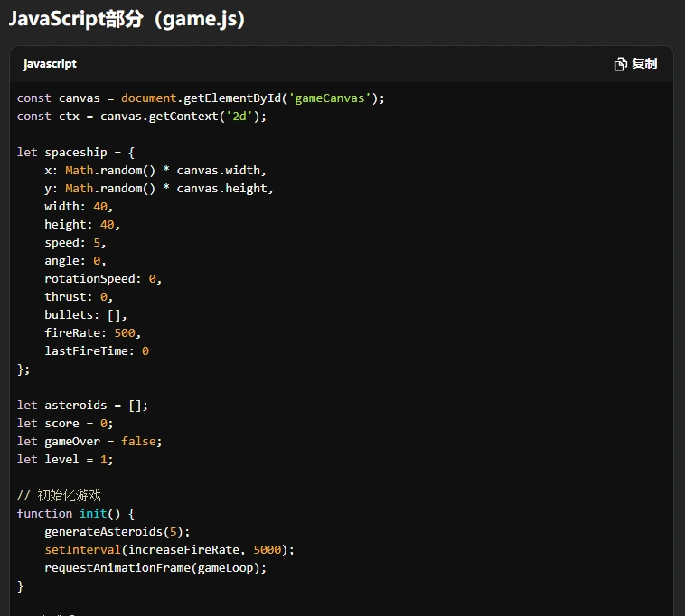Click the line angle: 0,

[x=75, y=261]
